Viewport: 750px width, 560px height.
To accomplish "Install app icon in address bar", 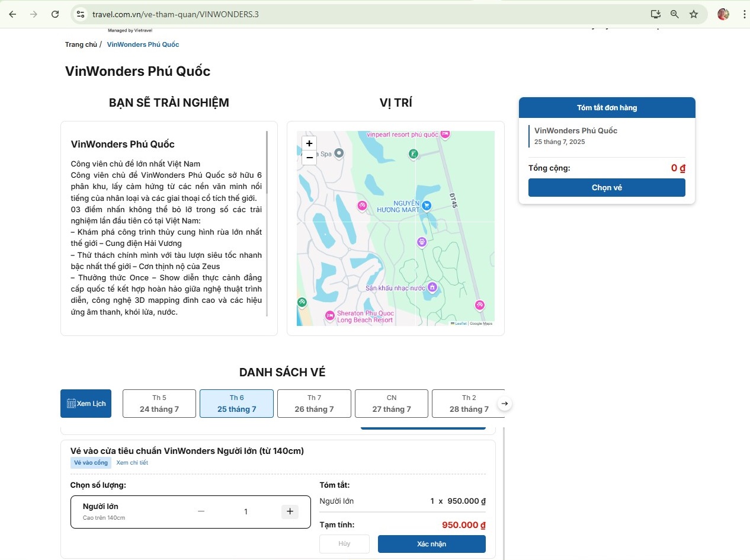I will click(655, 14).
